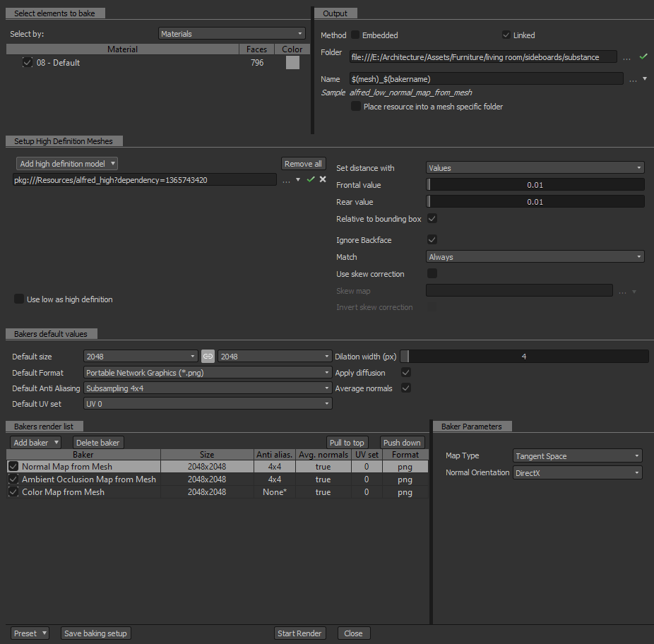Open the browse ellipsis beside the Name field
Viewport: 654px width, 644px height.
(633, 79)
